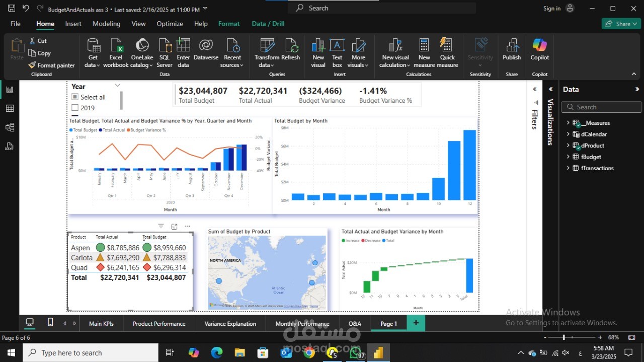This screenshot has height=362, width=644.
Task: Check the 2019 year checkbox
Action: pyautogui.click(x=75, y=108)
